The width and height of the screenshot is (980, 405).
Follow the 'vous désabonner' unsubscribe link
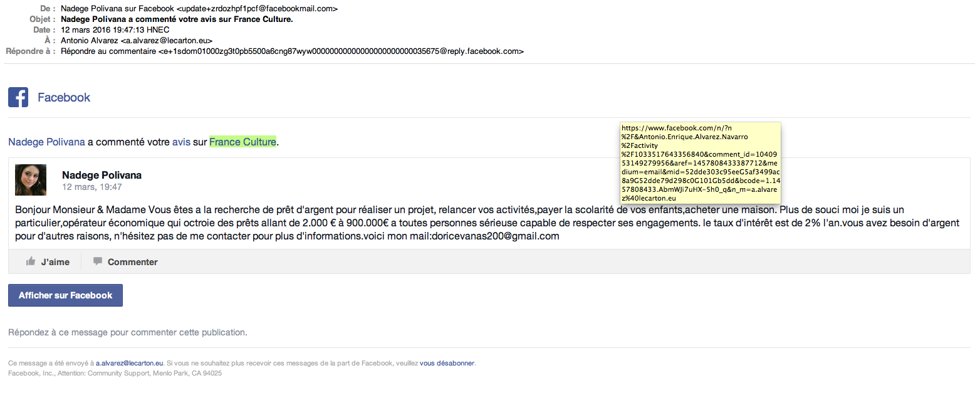tap(447, 363)
